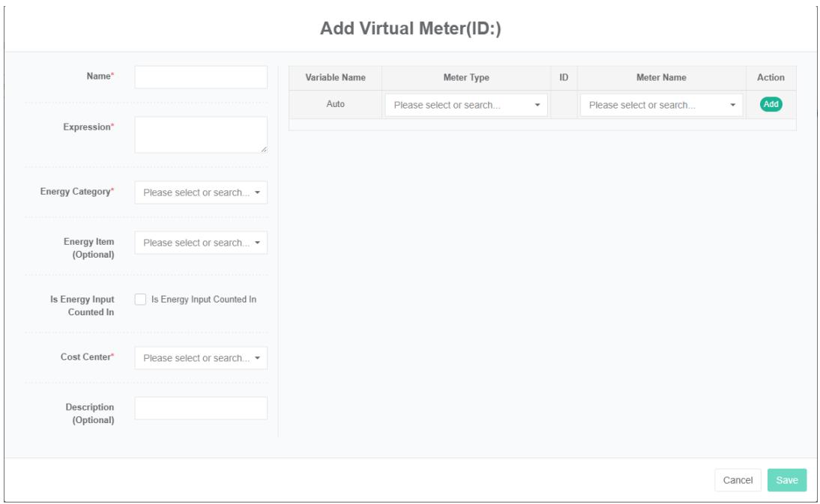Screen dimensions: 820x504
Task: Click the Expression textarea resize handle
Action: pos(263,150)
